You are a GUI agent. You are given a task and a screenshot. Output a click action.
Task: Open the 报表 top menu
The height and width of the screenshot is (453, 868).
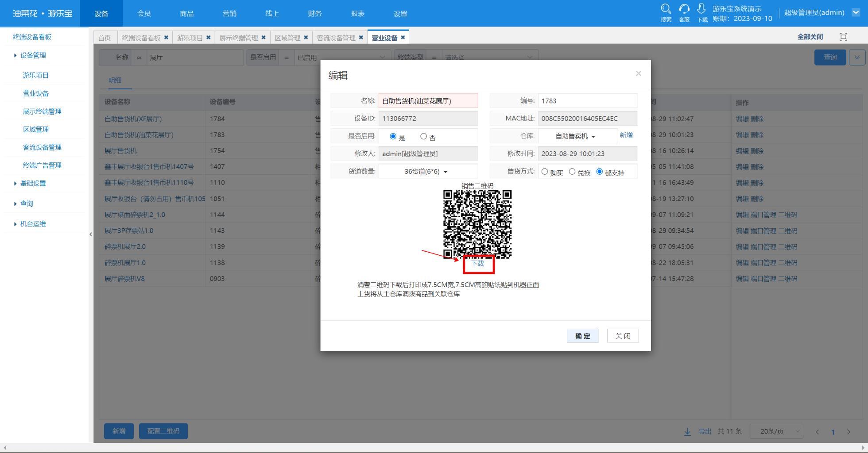tap(358, 13)
